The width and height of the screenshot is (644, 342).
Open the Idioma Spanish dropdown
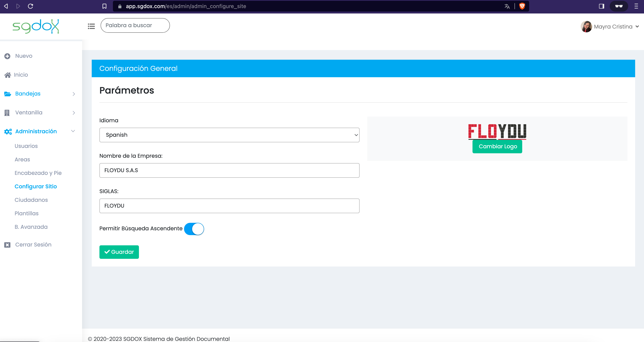229,135
